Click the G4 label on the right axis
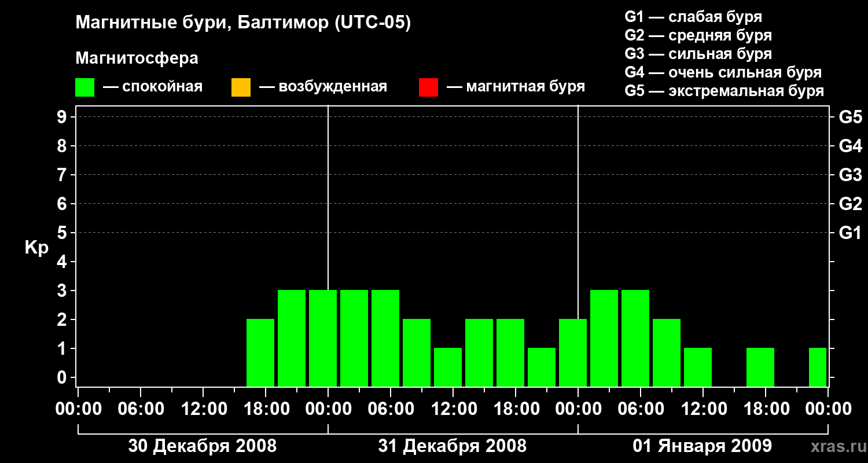Viewport: 868px width, 463px height. pos(850,146)
